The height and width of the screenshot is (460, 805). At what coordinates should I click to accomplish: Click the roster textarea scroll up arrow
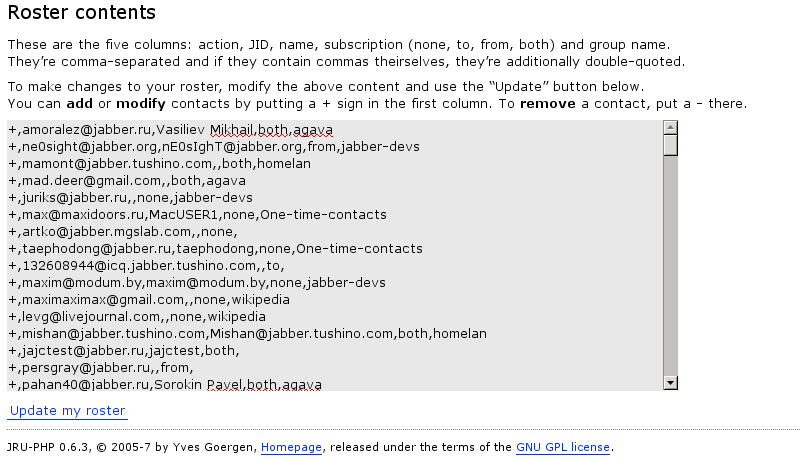(670, 127)
